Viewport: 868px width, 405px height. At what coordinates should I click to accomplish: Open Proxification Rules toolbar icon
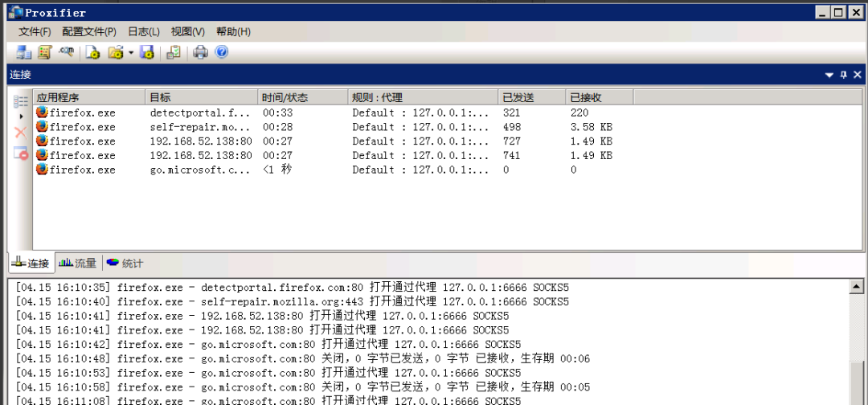(x=45, y=52)
